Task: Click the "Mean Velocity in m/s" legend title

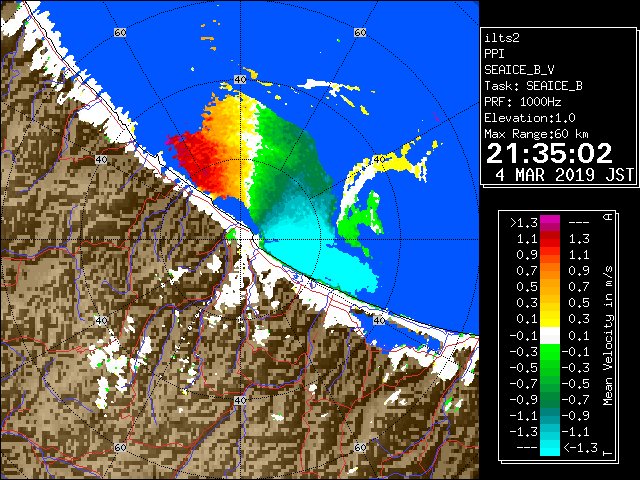Action: [x=608, y=336]
